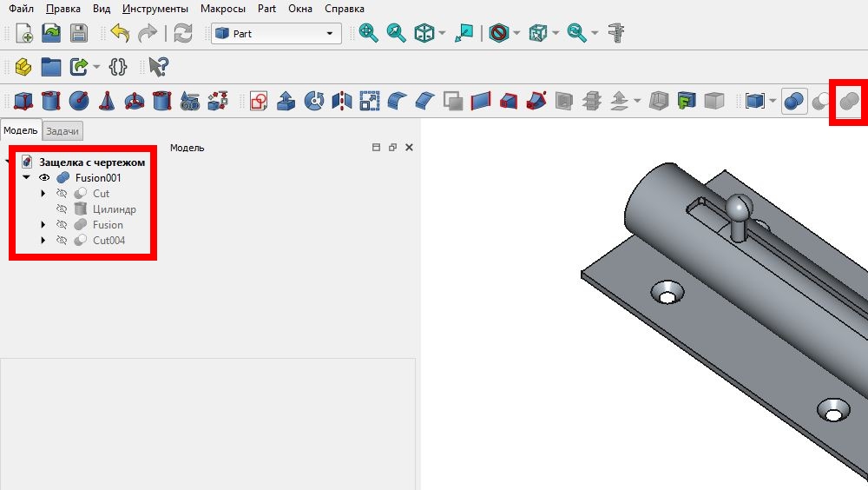Expand the Fusion tree node

tap(43, 224)
